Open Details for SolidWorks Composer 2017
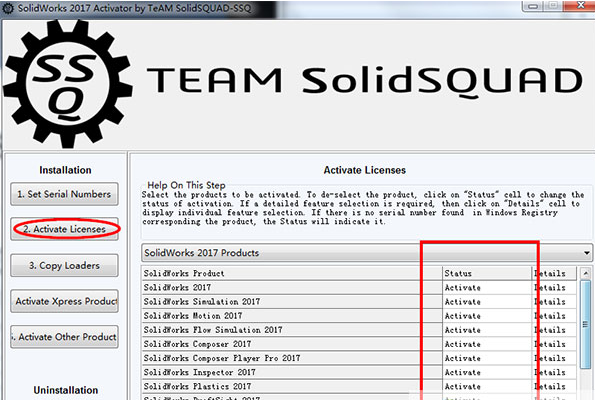Image resolution: width=595 pixels, height=400 pixels. click(554, 344)
